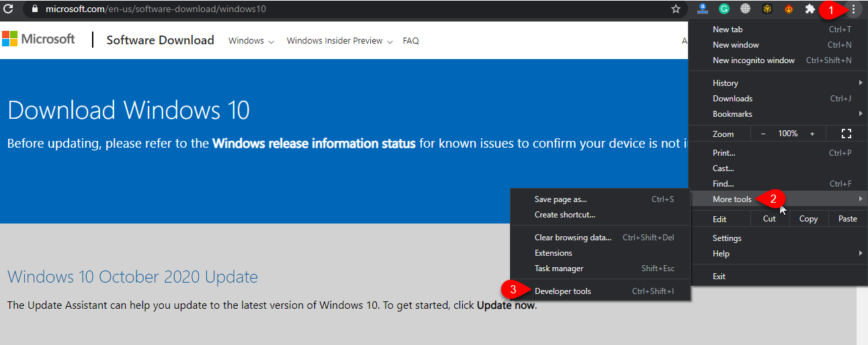Image resolution: width=868 pixels, height=345 pixels.
Task: Click the three-dot Chrome menu button
Action: (853, 9)
